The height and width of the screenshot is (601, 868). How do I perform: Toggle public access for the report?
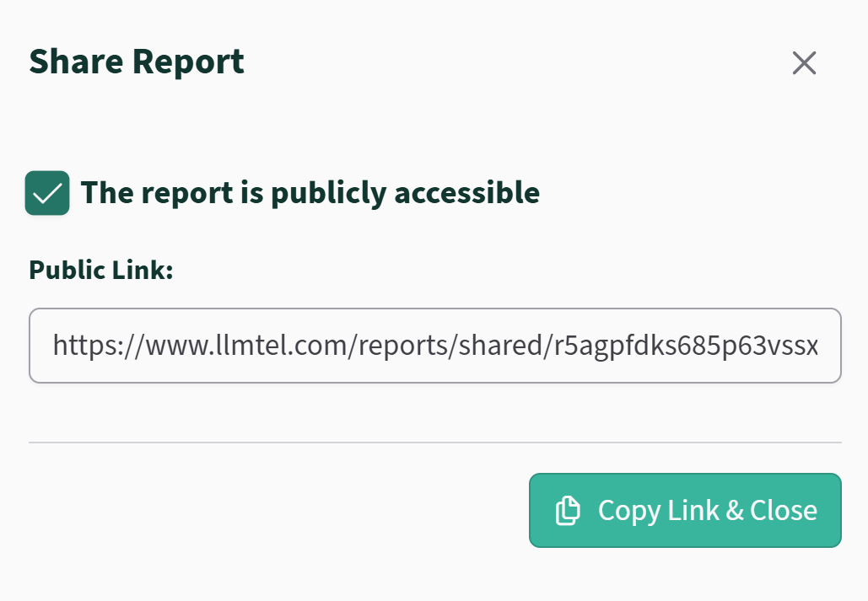tap(47, 193)
